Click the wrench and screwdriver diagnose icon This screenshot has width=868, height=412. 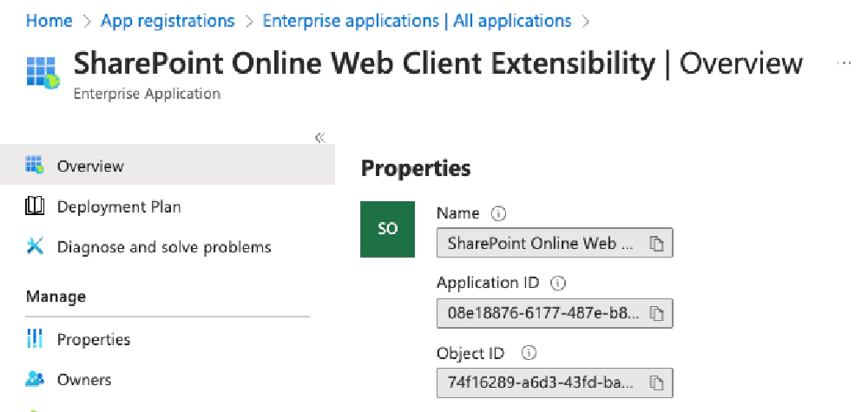click(x=35, y=246)
